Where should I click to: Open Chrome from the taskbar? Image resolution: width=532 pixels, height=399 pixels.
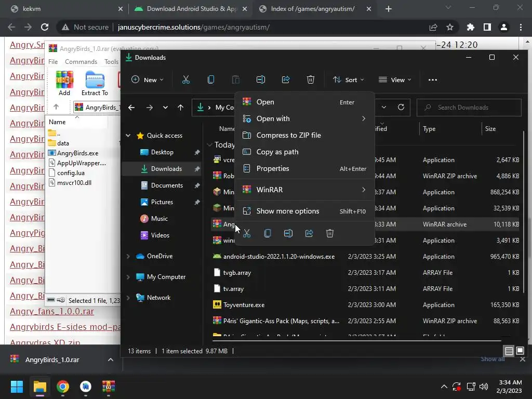tap(63, 387)
